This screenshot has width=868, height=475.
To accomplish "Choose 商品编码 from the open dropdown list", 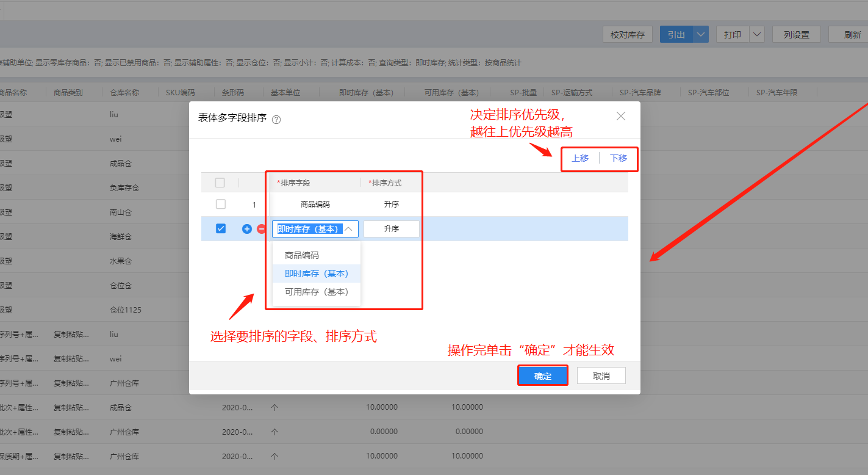I will 317,255.
